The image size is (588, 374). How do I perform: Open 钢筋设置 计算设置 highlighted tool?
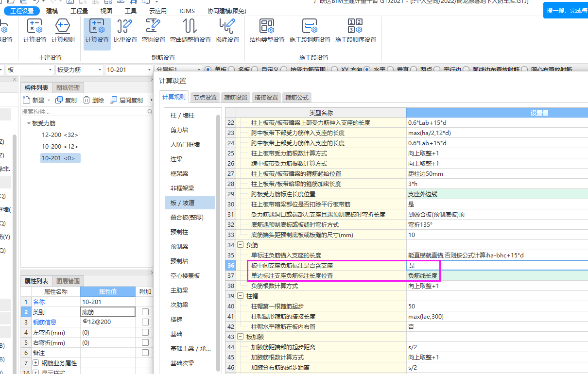tap(97, 33)
